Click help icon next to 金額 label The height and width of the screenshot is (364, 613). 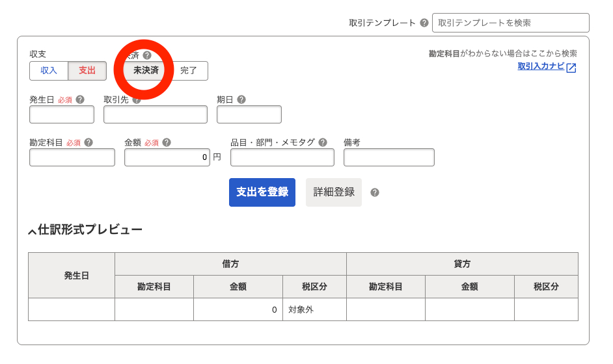click(167, 142)
